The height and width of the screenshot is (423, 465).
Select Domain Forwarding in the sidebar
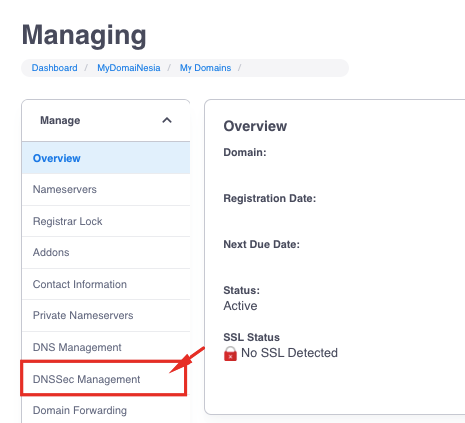[106, 410]
